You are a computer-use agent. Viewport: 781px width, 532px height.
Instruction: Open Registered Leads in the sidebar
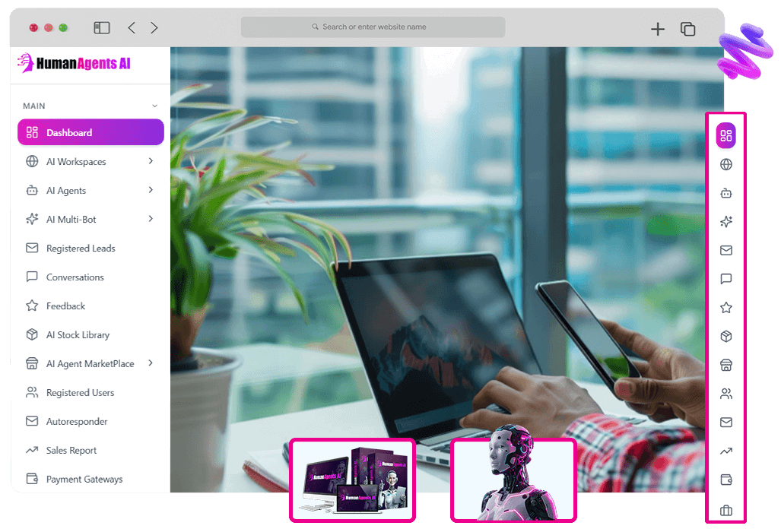click(80, 249)
